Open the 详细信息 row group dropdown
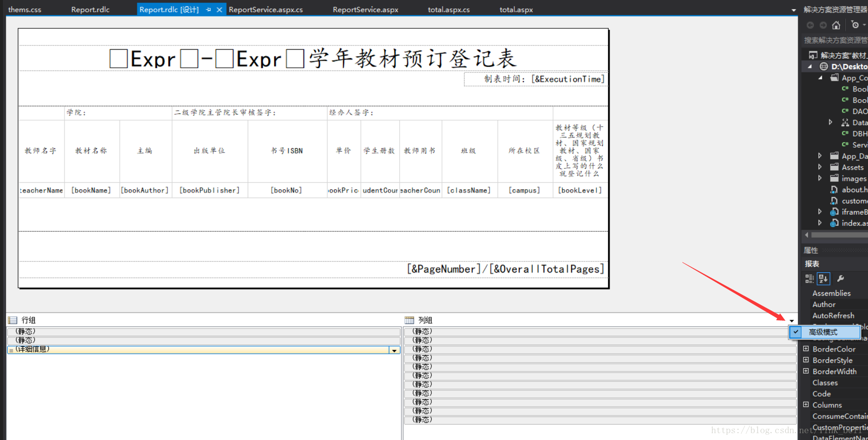The width and height of the screenshot is (868, 440). pos(394,350)
